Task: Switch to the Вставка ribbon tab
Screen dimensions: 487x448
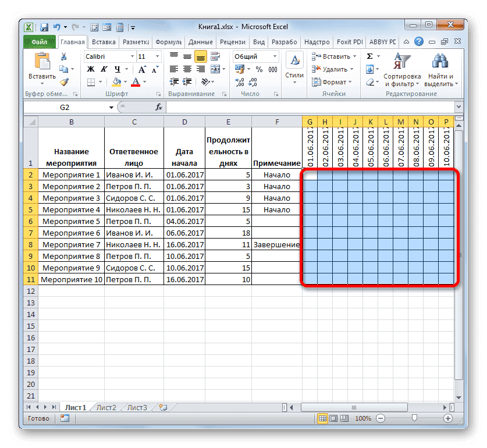Action: [x=104, y=41]
